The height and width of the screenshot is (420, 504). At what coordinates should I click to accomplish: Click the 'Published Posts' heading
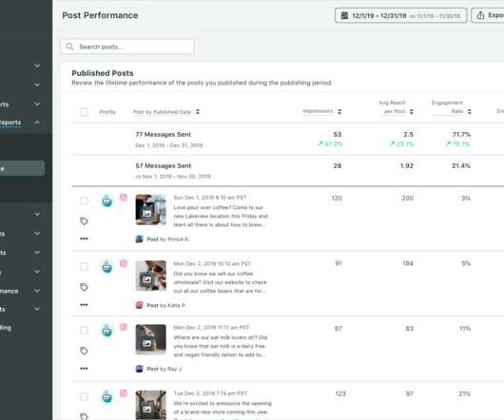(103, 73)
